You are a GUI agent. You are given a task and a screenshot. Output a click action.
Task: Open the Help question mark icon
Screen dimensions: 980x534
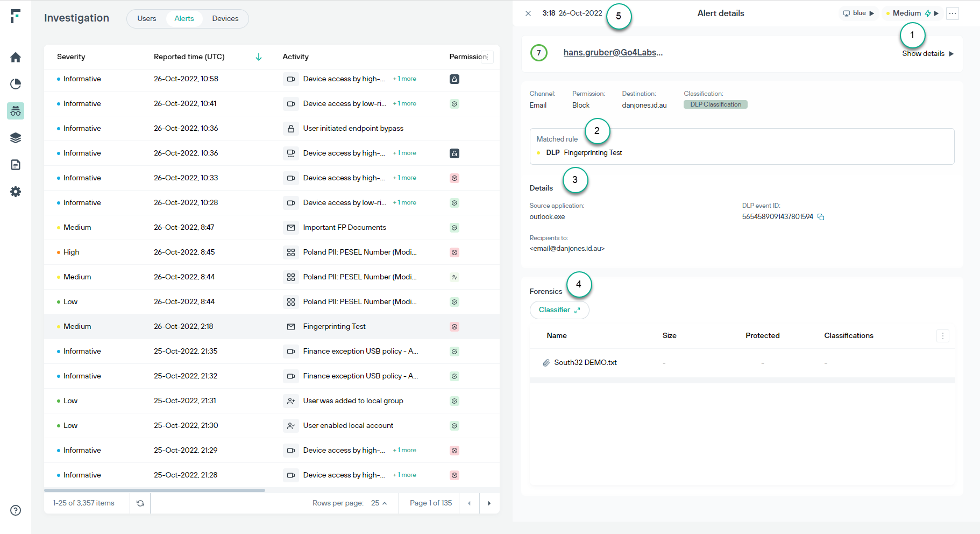click(x=16, y=510)
